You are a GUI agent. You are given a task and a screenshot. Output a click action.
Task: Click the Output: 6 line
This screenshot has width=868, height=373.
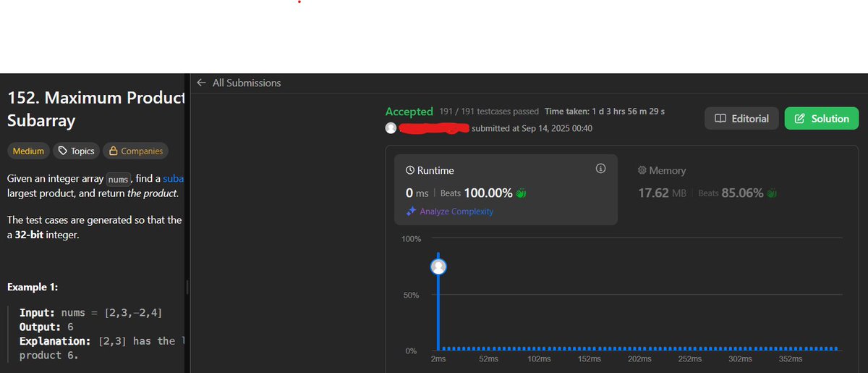tap(47, 327)
